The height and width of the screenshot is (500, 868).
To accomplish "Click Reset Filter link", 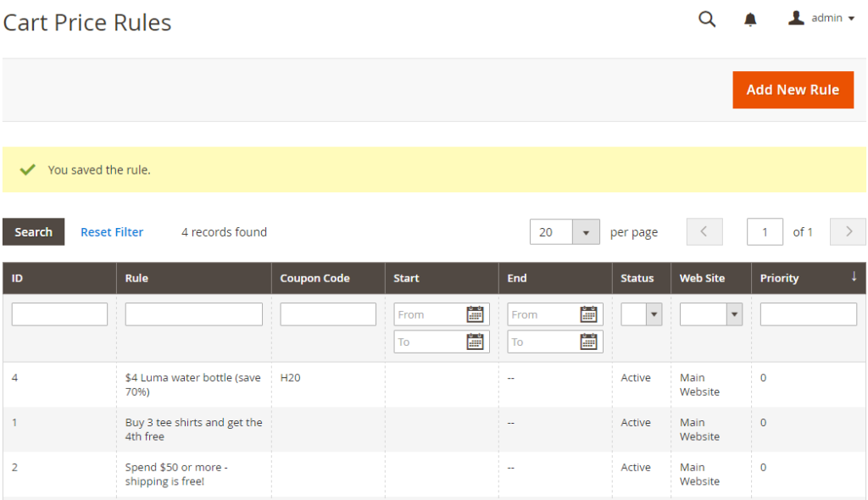I will [x=112, y=232].
